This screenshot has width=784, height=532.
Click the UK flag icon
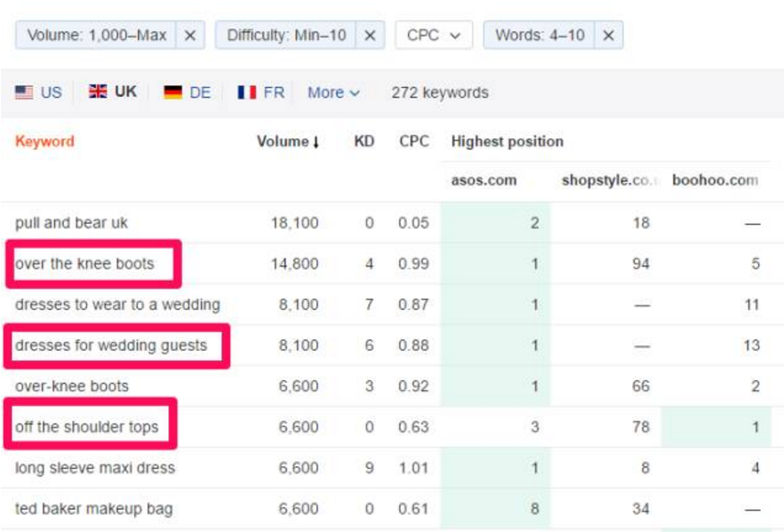(x=98, y=91)
